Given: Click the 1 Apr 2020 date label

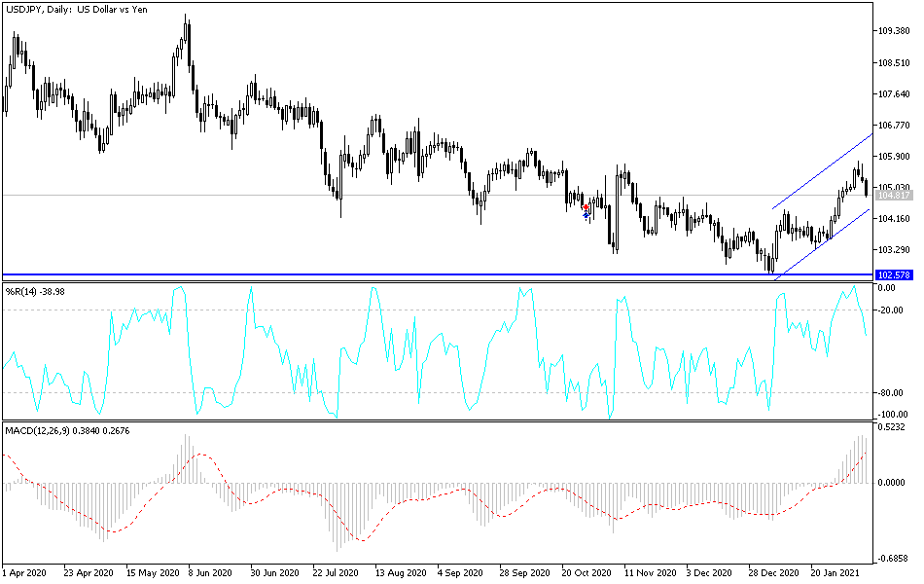Looking at the screenshot, I should click(24, 573).
